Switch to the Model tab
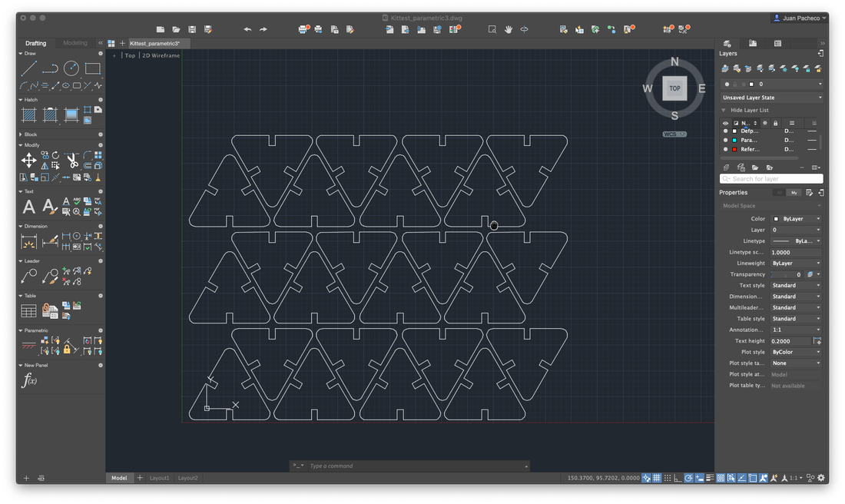The image size is (845, 504). [119, 478]
